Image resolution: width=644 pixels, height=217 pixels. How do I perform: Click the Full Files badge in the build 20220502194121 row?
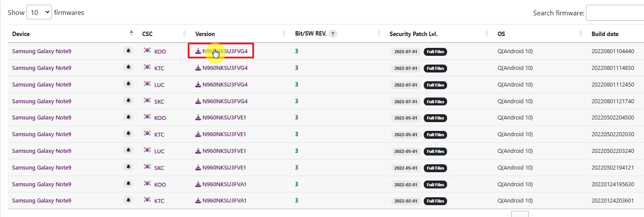click(435, 168)
